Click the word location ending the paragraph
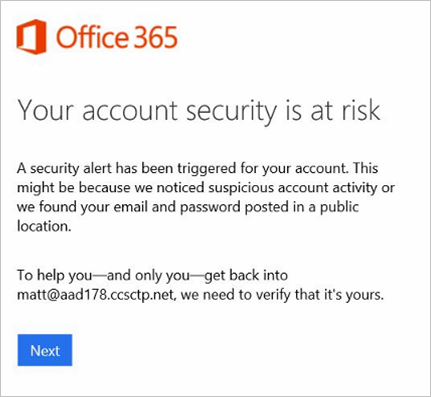This screenshot has width=431, height=397. [x=44, y=226]
